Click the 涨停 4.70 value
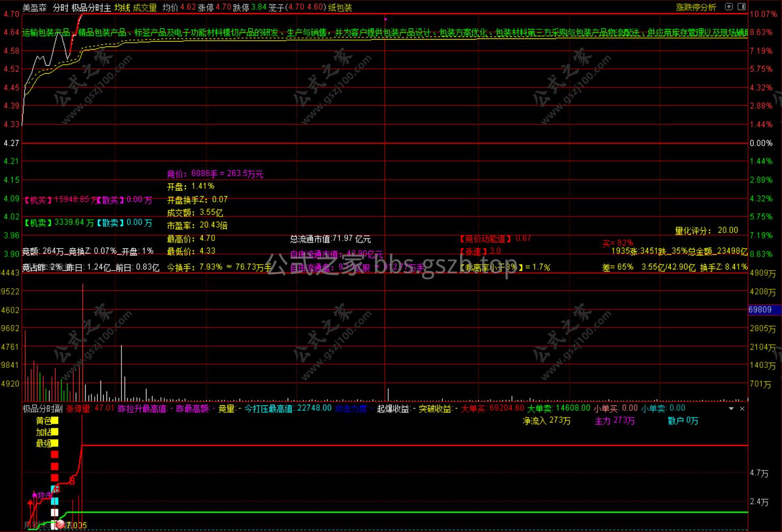 [214, 7]
